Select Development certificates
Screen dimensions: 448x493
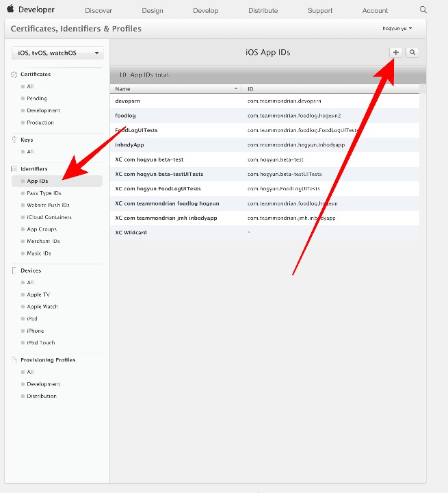(x=43, y=111)
